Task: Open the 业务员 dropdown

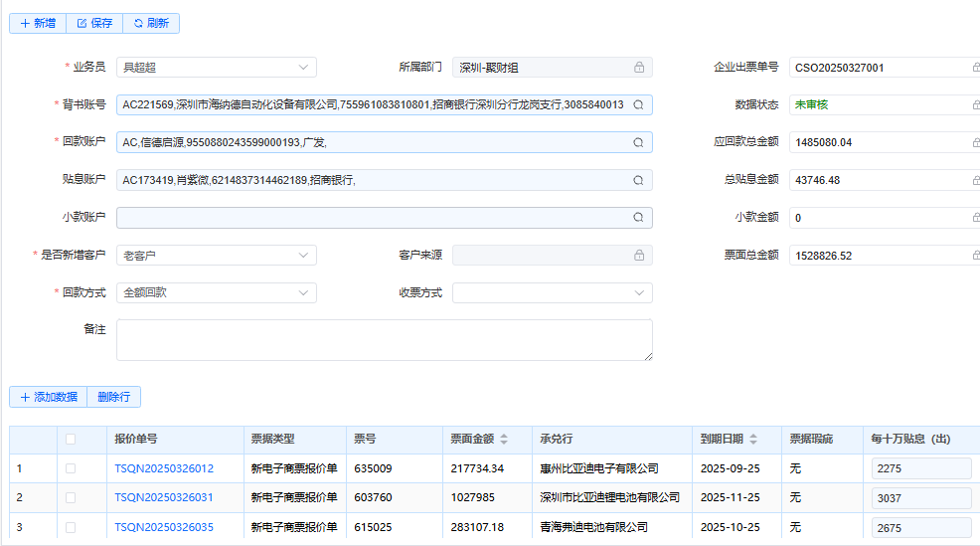Action: point(217,67)
